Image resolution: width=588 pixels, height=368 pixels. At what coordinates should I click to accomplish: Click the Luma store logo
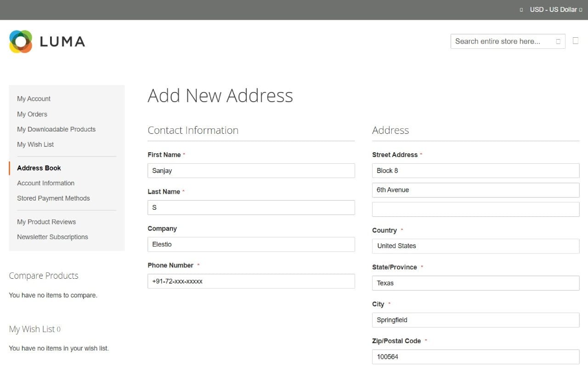tap(47, 41)
